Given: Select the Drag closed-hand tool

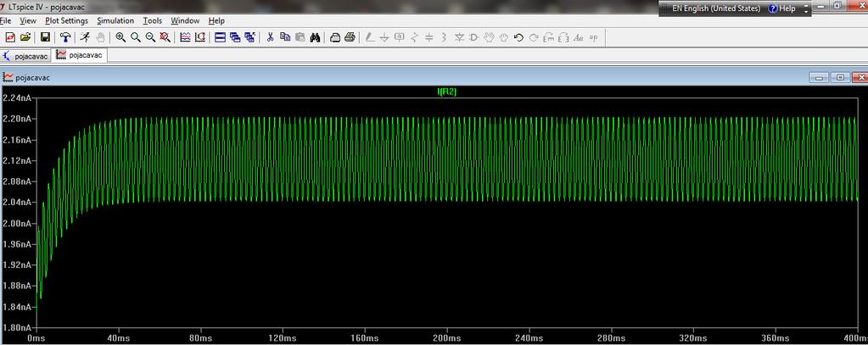Looking at the screenshot, I should point(504,37).
